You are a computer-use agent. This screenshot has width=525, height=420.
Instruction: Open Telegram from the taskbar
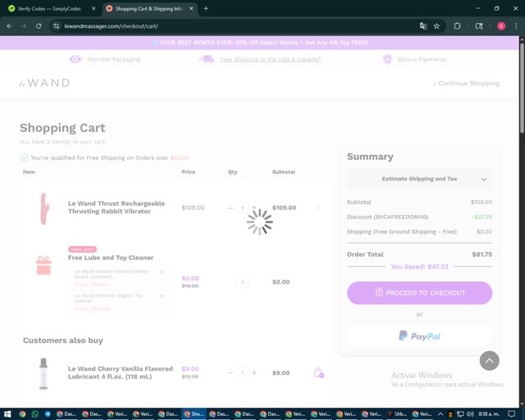click(48, 414)
